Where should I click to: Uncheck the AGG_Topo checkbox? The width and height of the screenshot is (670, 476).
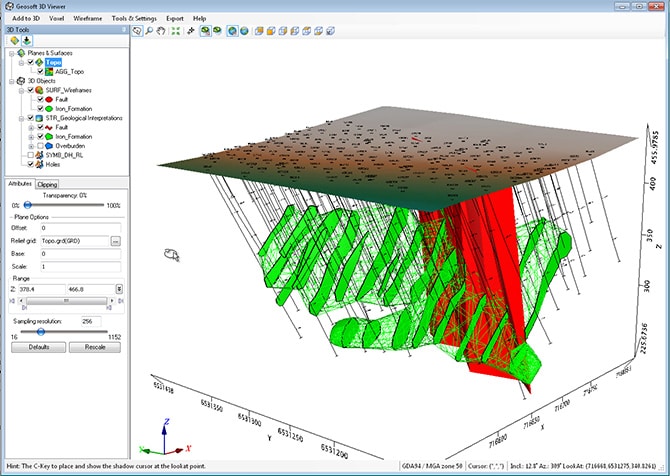click(40, 71)
